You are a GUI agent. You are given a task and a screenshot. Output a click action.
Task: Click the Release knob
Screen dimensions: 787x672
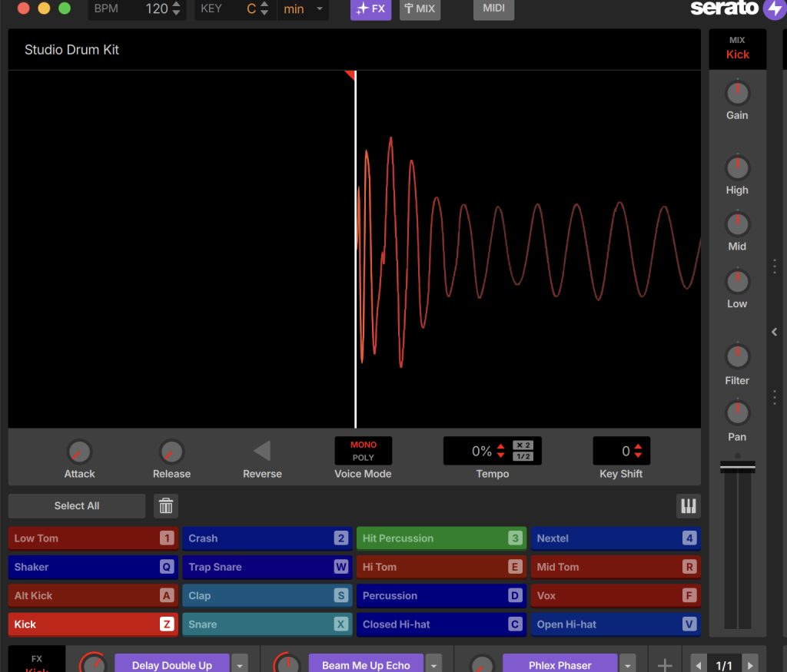tap(171, 452)
